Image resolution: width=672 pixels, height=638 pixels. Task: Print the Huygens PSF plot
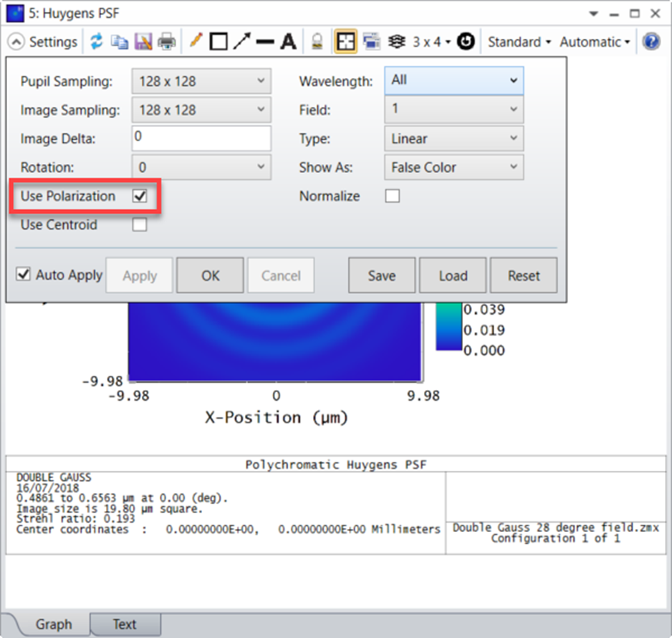point(166,42)
